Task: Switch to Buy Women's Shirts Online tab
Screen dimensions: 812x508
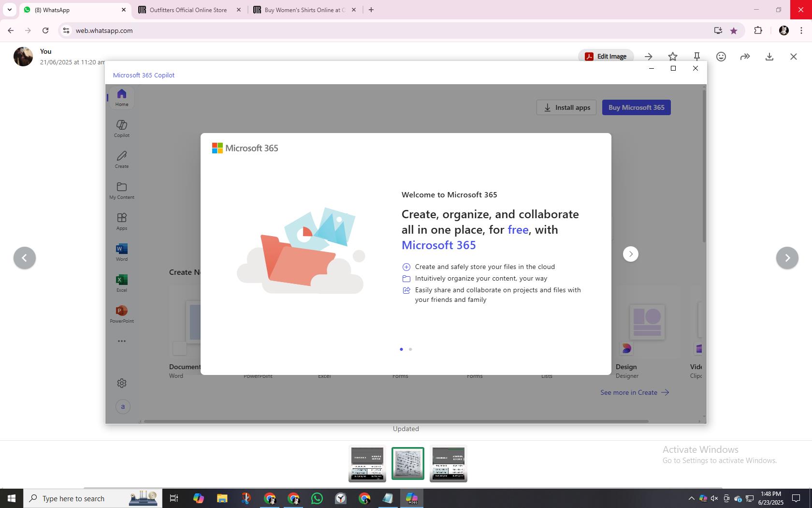Action: click(x=304, y=10)
